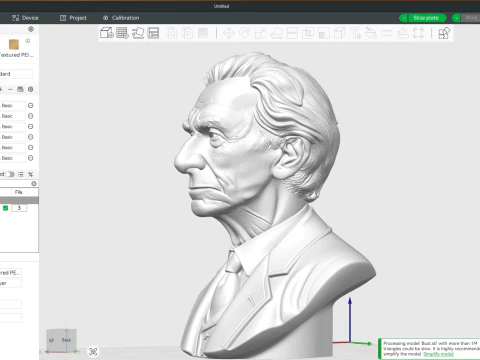Open the dropdown arrow beside Slice plate
Screen dimensions: 480x360
click(x=403, y=18)
